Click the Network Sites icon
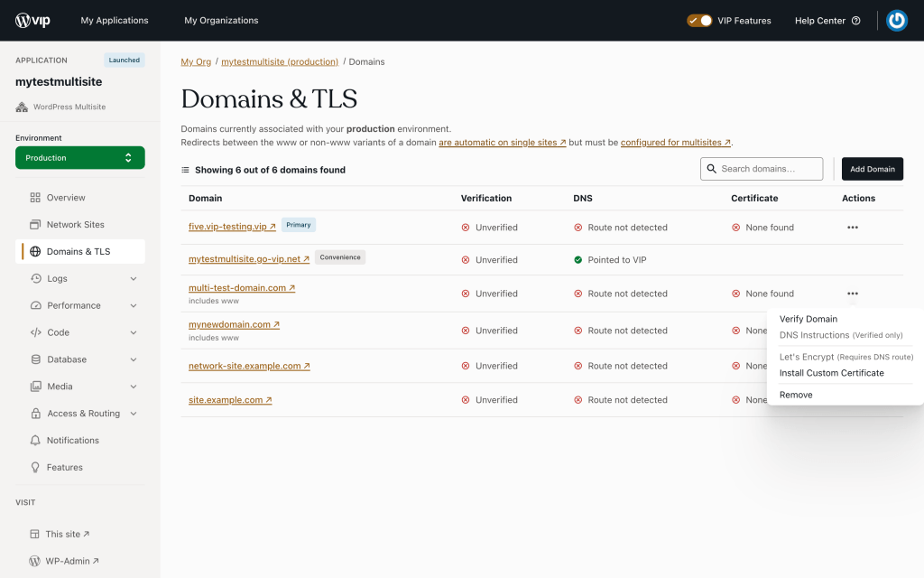 pos(35,225)
